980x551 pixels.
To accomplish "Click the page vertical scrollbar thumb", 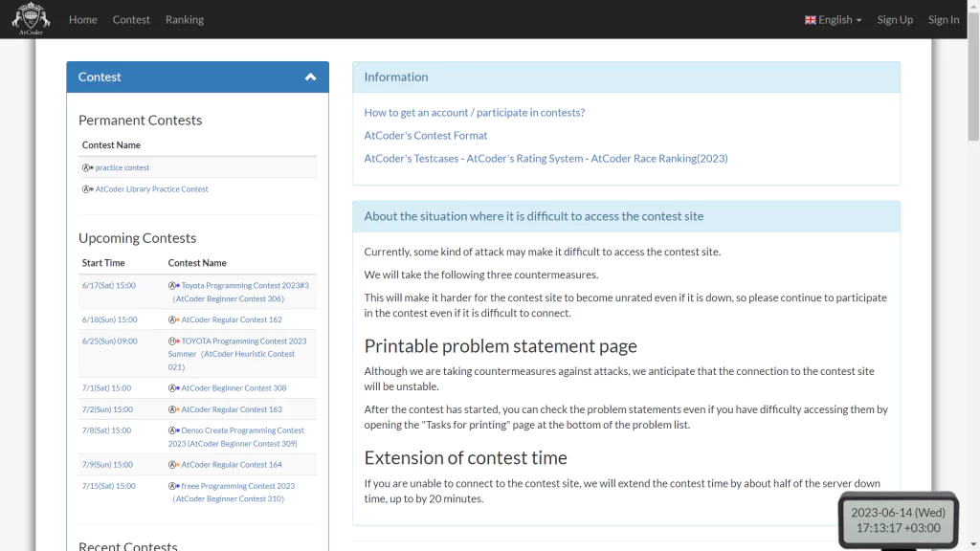I will tap(973, 75).
